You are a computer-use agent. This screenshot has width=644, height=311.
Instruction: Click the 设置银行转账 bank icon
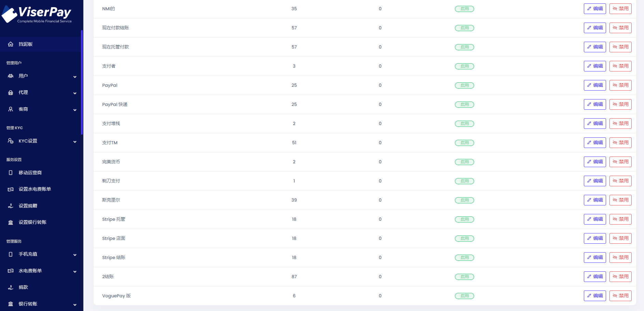(x=11, y=222)
